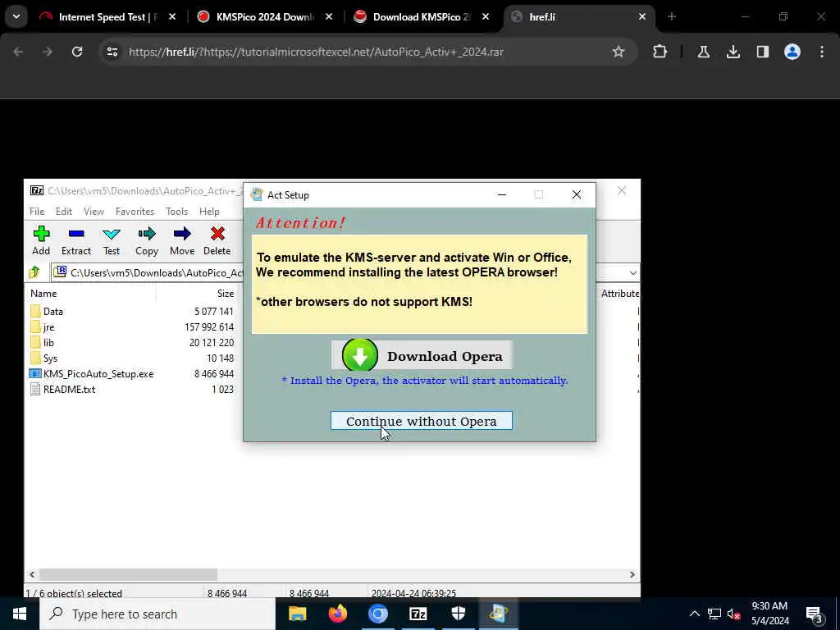
Task: Open File Explorer from the taskbar
Action: [x=297, y=614]
